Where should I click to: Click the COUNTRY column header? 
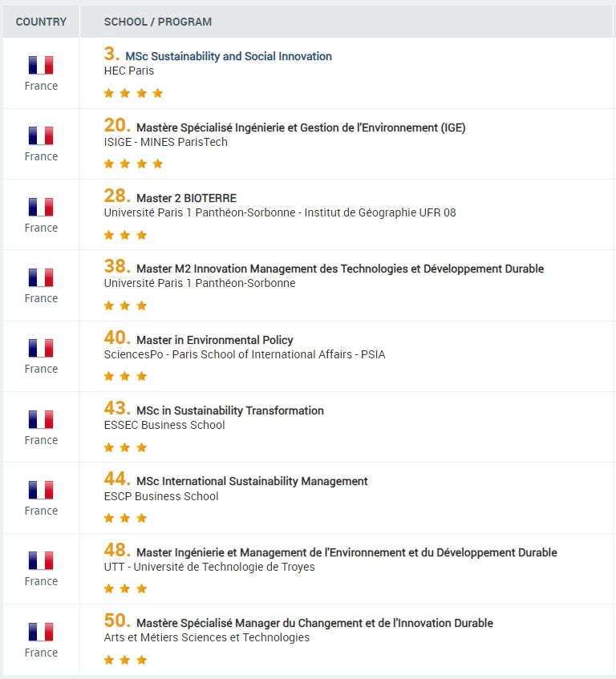point(41,22)
